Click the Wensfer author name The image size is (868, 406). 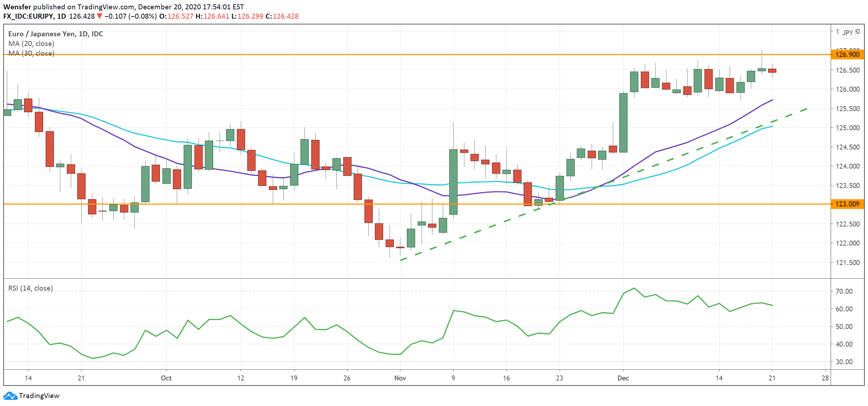(x=17, y=7)
